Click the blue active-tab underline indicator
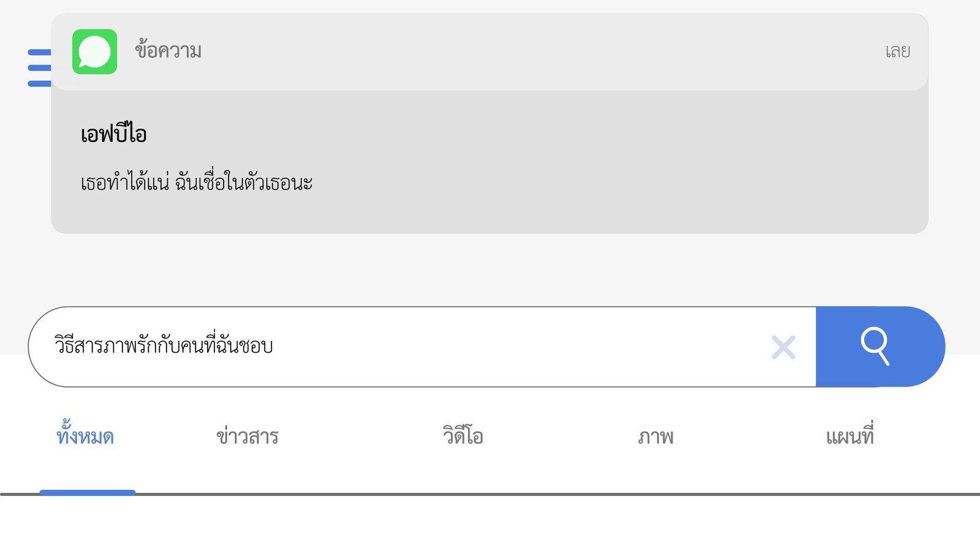This screenshot has width=980, height=551. pyautogui.click(x=88, y=492)
